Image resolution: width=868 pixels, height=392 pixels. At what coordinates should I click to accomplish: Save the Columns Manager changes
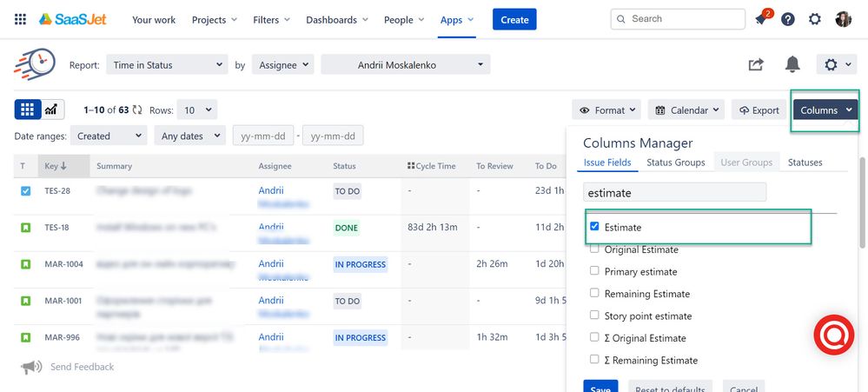[x=600, y=387]
